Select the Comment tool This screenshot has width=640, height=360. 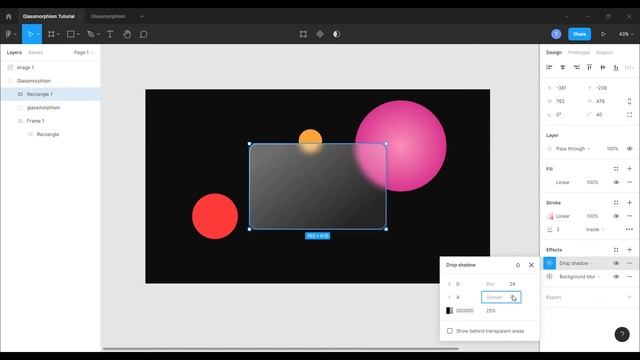click(144, 34)
